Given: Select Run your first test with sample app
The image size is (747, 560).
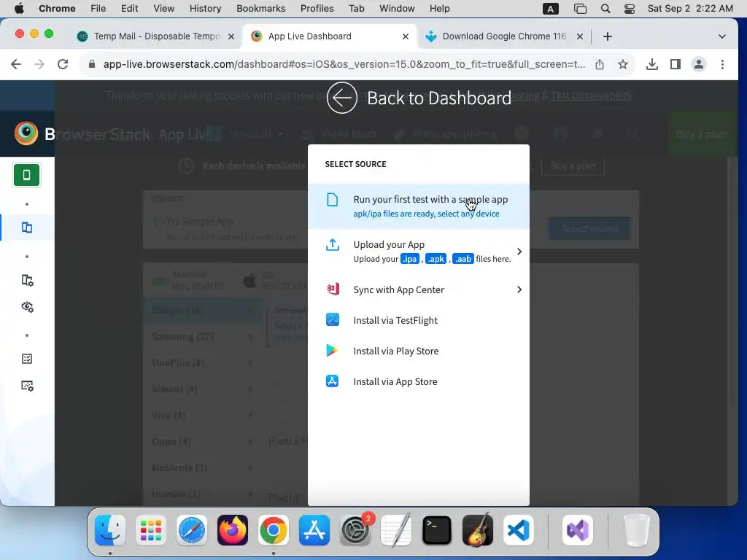Looking at the screenshot, I should [x=418, y=206].
